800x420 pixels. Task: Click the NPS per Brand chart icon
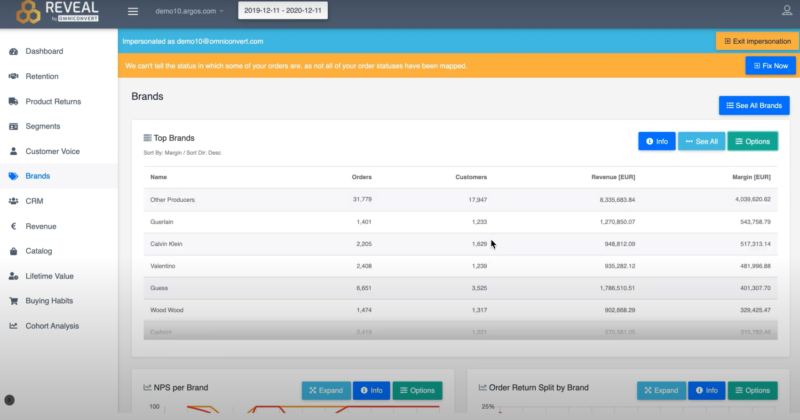coord(147,388)
